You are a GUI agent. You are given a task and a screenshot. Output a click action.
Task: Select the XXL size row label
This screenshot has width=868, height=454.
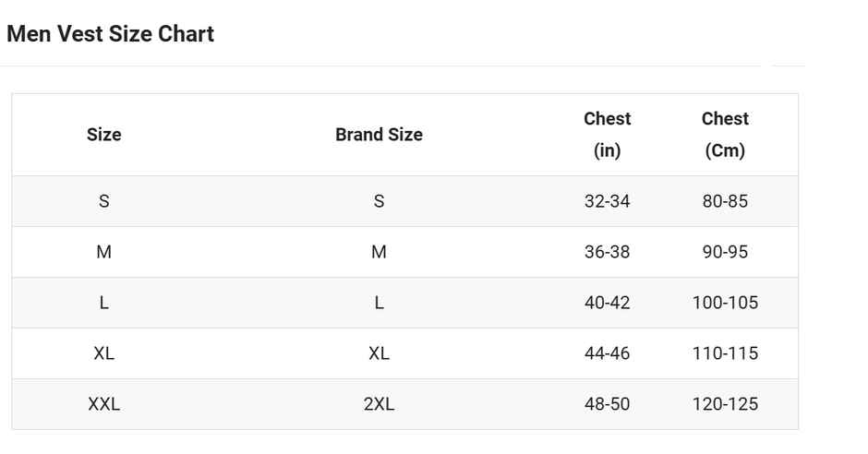point(103,404)
